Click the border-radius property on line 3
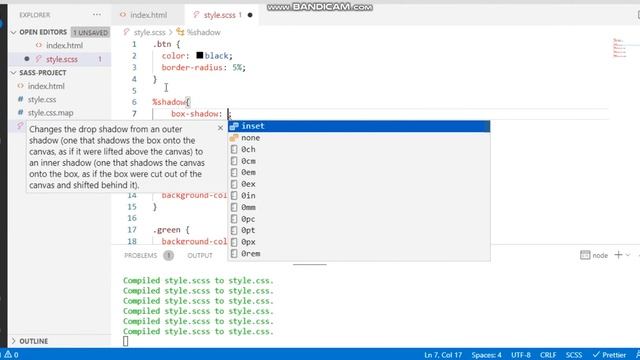This screenshot has height=360, width=640. (x=191, y=67)
